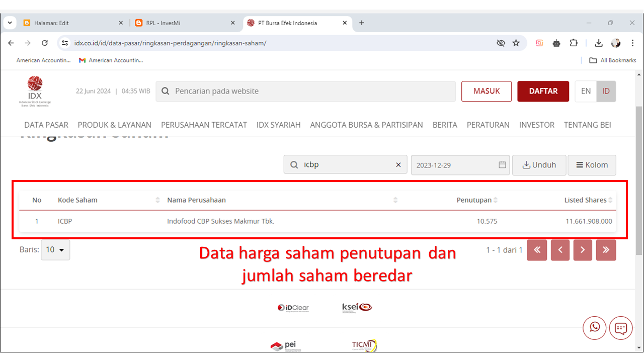Open the KSEI footer logo link
Viewport: 644px width, 362px height.
357,307
